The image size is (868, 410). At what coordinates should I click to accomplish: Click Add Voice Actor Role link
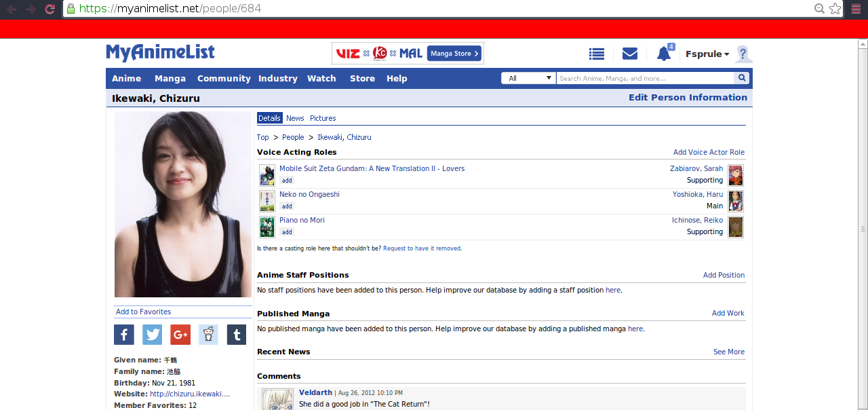click(709, 152)
